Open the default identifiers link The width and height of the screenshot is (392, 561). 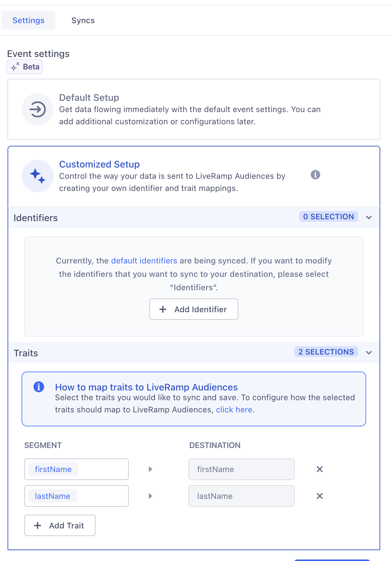coord(144,261)
